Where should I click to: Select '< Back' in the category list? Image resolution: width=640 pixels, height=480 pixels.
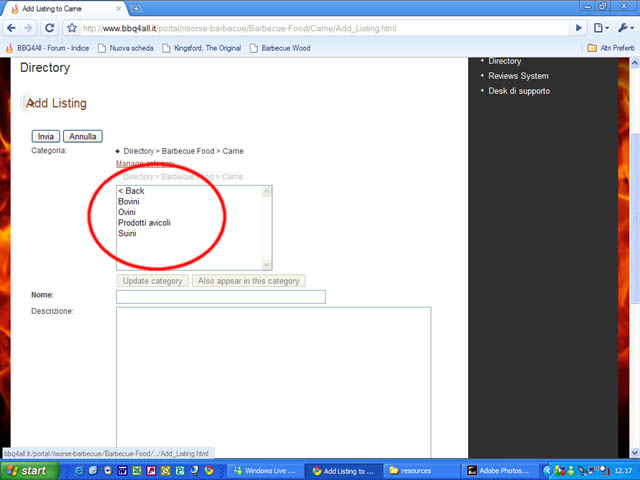pyautogui.click(x=189, y=191)
